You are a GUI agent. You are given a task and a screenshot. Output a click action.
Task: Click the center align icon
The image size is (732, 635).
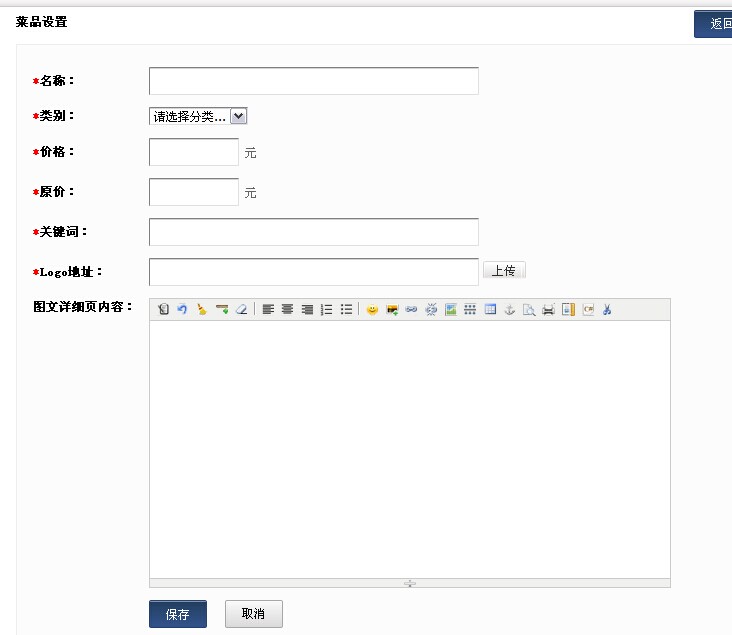(x=287, y=310)
